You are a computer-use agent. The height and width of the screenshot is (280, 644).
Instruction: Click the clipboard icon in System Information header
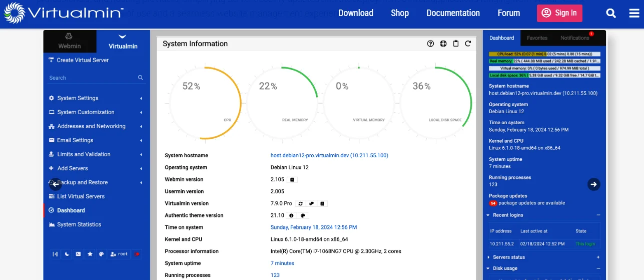pos(455,44)
